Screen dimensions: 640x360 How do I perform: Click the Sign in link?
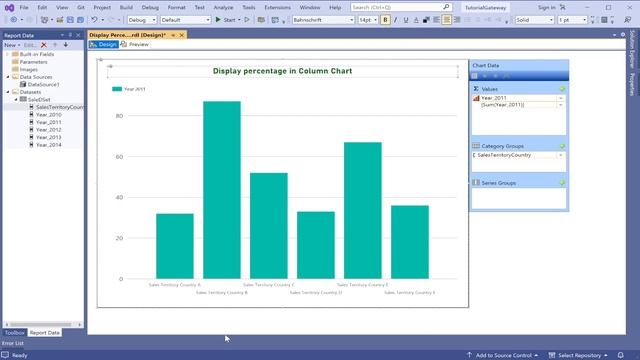[x=546, y=7]
